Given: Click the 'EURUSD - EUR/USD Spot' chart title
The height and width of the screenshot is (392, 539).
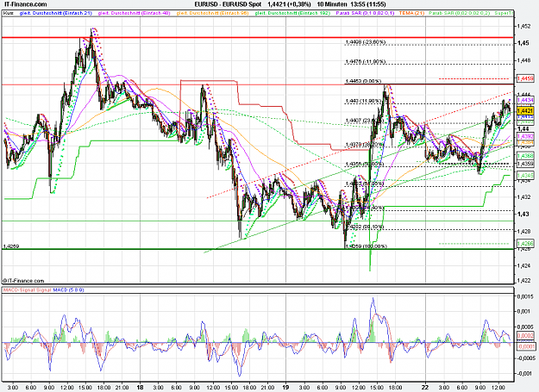Looking at the screenshot, I should point(228,4).
